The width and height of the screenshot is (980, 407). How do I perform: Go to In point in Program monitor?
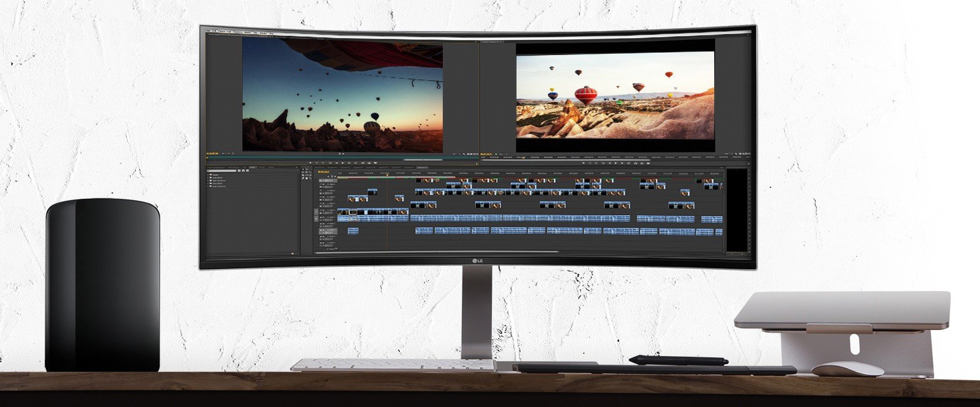click(x=603, y=163)
